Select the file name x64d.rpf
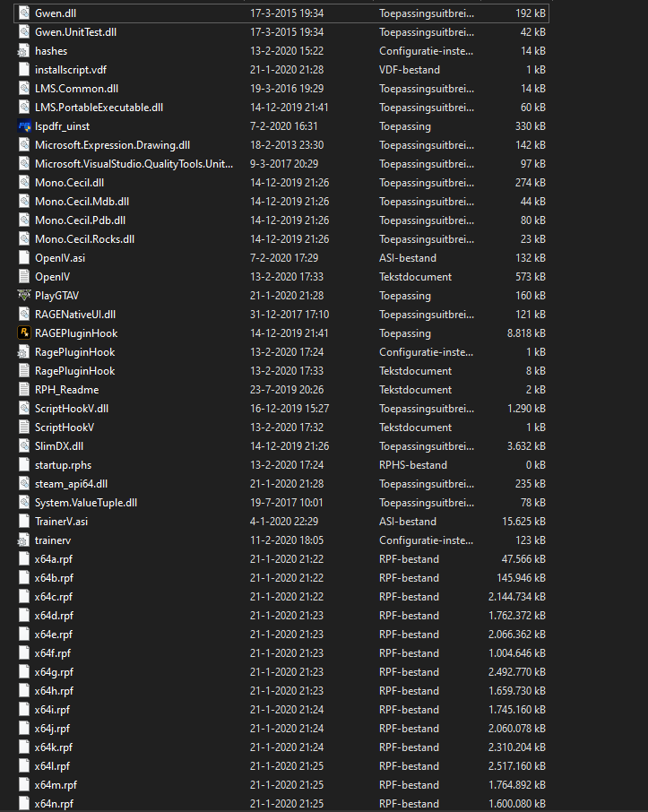648x812 pixels. pos(54,615)
